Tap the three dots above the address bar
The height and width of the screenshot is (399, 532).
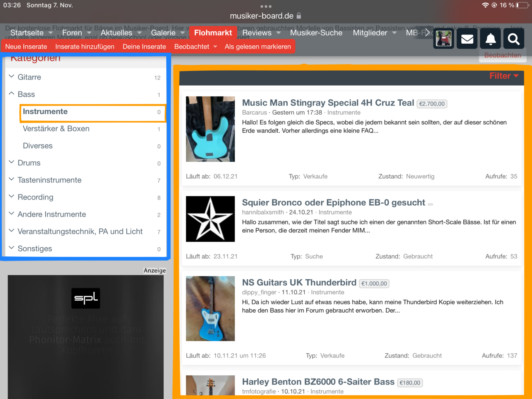tap(266, 6)
